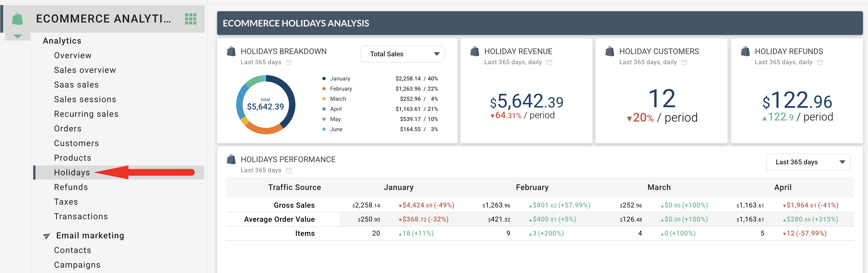Go to the Refunds page
This screenshot has height=273, width=868.
coord(71,187)
